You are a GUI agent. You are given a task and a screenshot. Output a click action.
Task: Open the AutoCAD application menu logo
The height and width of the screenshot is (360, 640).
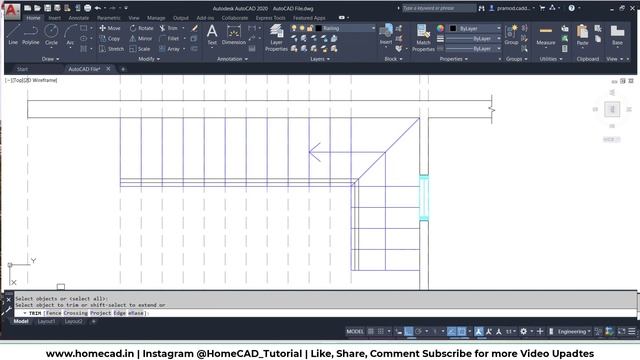coord(11,11)
